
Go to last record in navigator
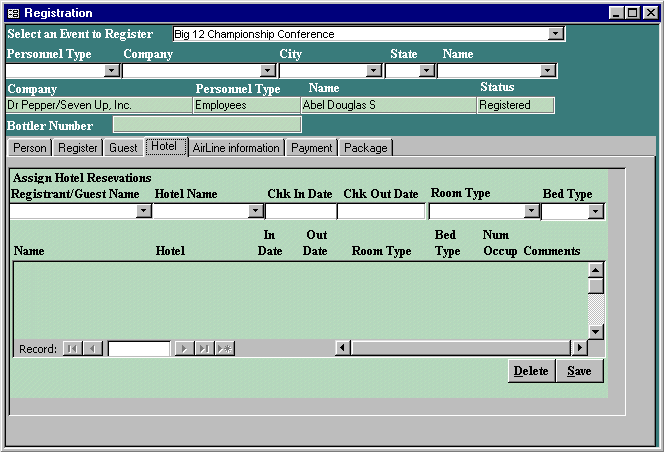tap(205, 349)
